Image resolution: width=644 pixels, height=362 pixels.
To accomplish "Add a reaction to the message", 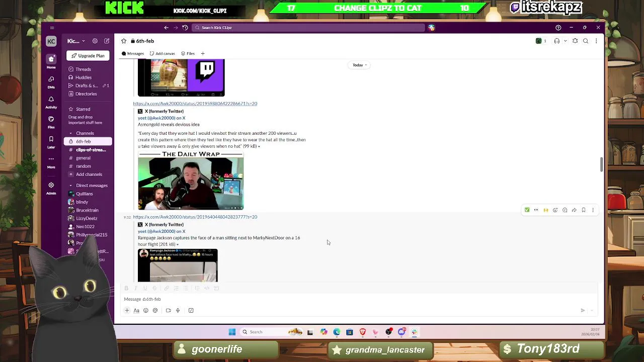I will point(555,210).
